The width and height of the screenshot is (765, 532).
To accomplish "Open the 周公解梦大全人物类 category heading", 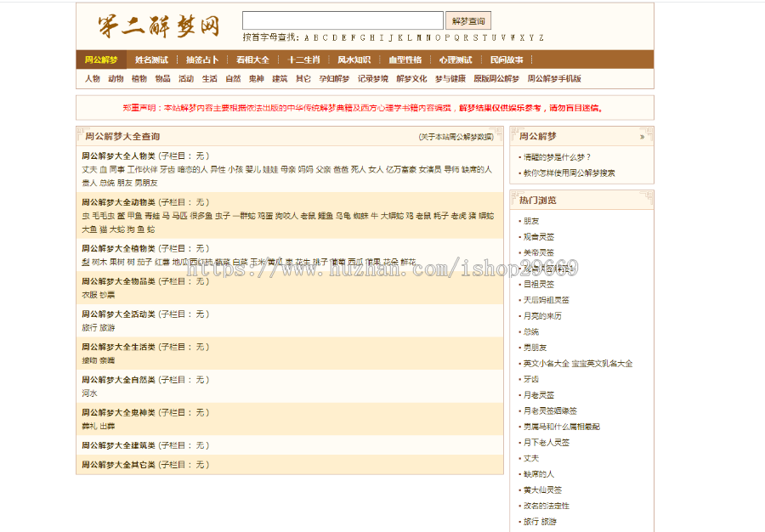I will [x=118, y=156].
